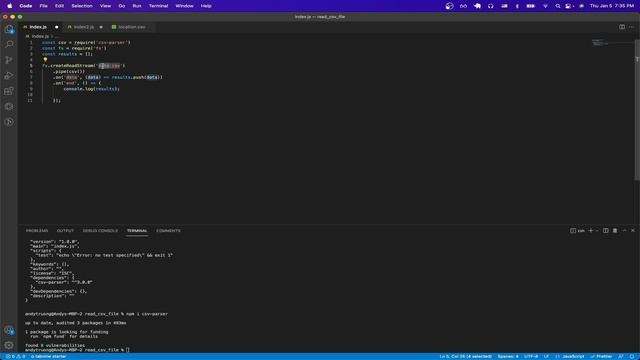Click the zsh terminal shell label
Viewport: 640px width, 360px height.
[577, 231]
